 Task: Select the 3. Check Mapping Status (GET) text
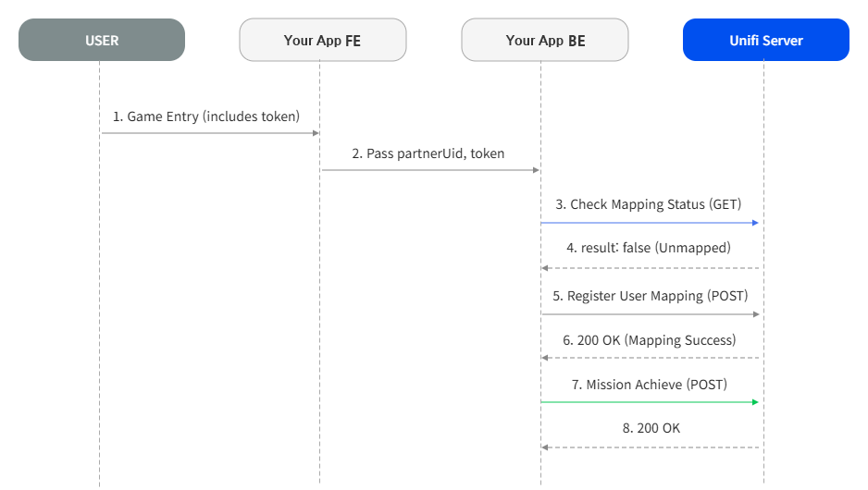[649, 204]
